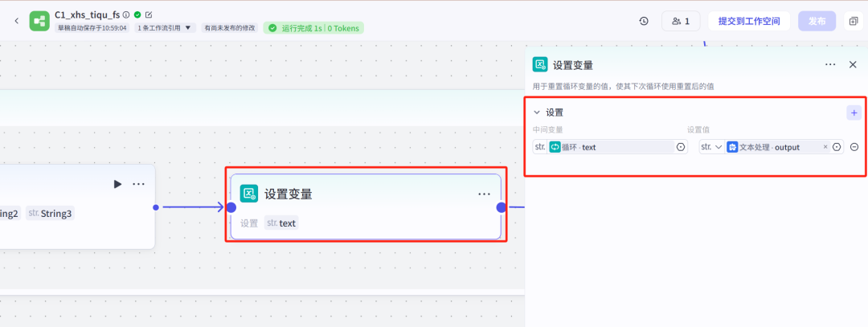Collapse the 设置 section chevron
The width and height of the screenshot is (868, 327).
[536, 112]
